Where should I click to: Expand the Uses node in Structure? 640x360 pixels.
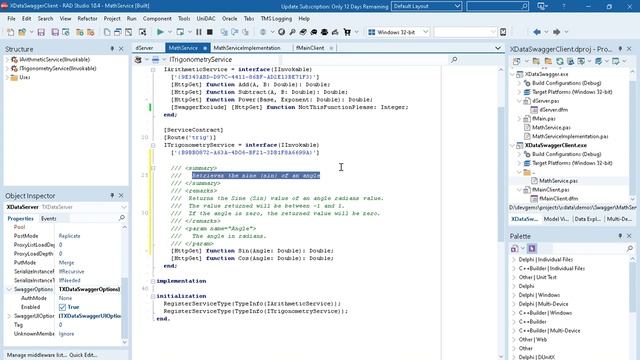7,77
